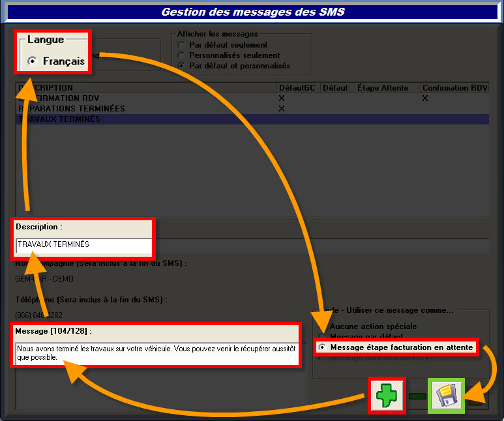Viewport: 504px width, 421px height.
Task: Click inside the Message text box
Action: [155, 353]
